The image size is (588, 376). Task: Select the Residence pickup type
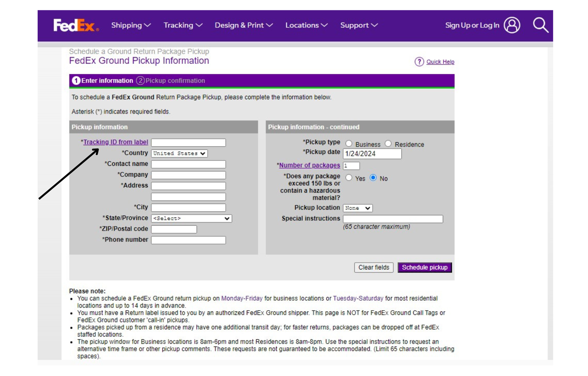click(x=388, y=144)
